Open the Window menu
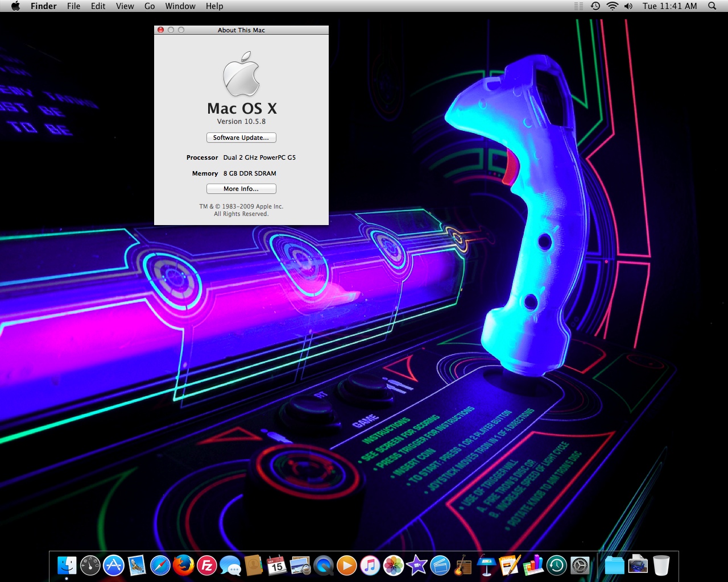 click(x=180, y=6)
